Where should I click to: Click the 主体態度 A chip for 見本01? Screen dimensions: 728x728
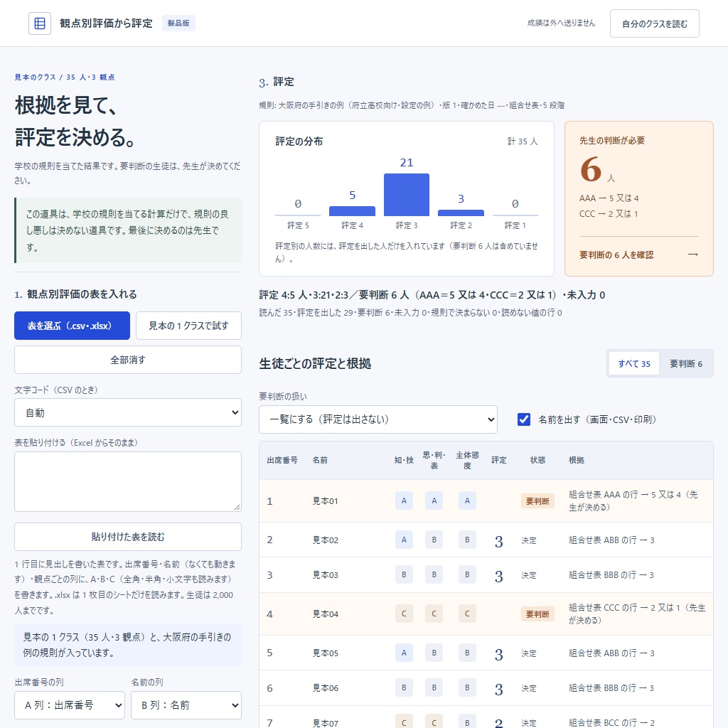point(467,500)
